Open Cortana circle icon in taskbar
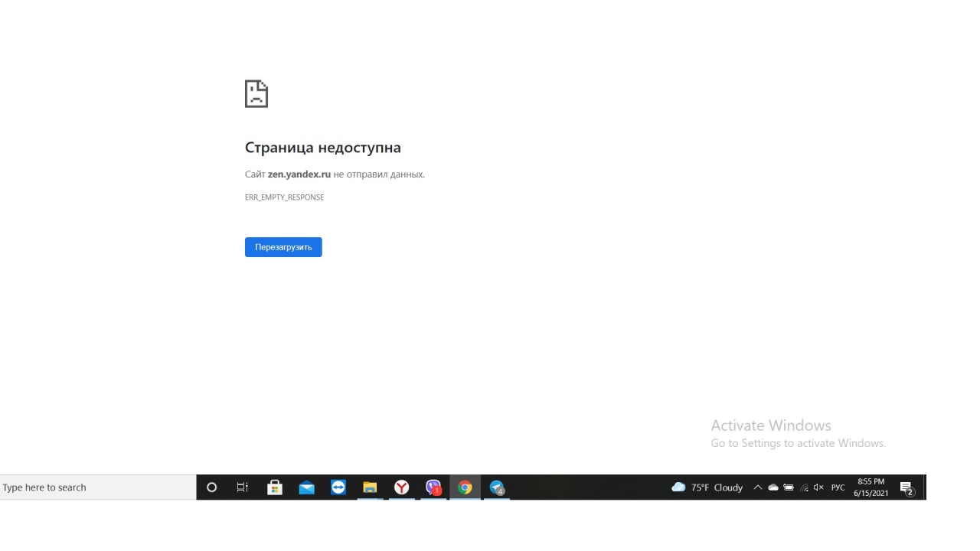 point(212,487)
